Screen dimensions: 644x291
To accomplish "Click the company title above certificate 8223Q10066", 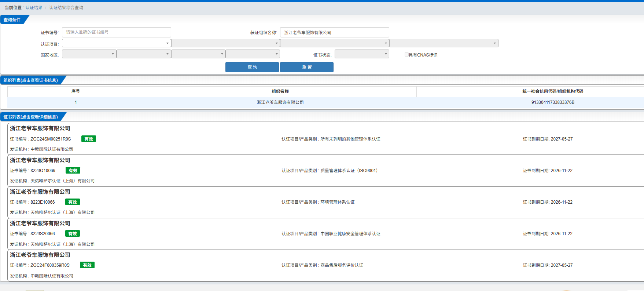I will [x=40, y=160].
